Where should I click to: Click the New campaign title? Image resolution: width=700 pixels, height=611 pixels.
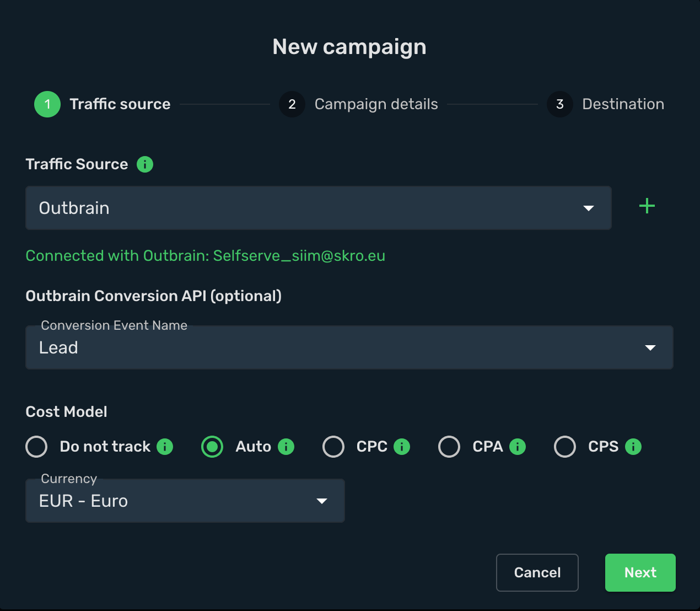pyautogui.click(x=349, y=47)
